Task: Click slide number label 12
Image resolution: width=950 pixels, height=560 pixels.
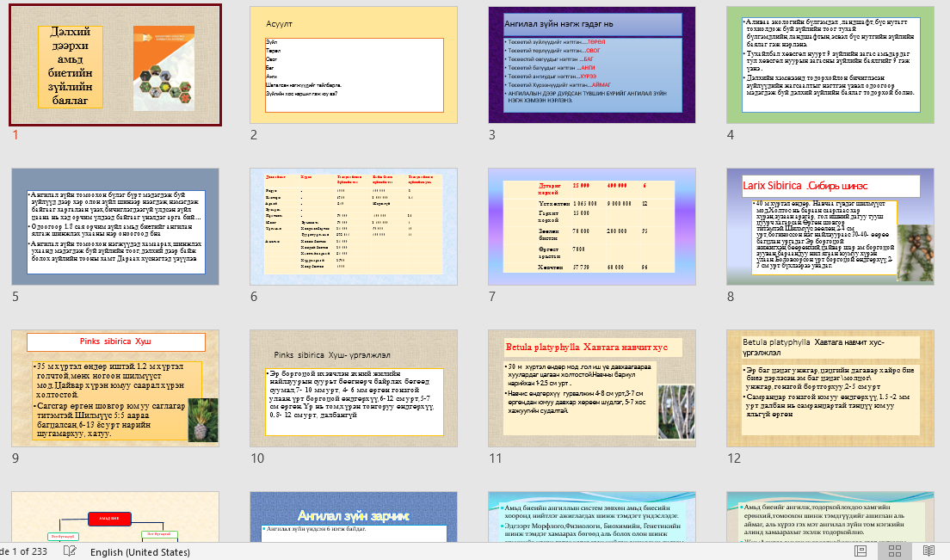Action: point(734,458)
